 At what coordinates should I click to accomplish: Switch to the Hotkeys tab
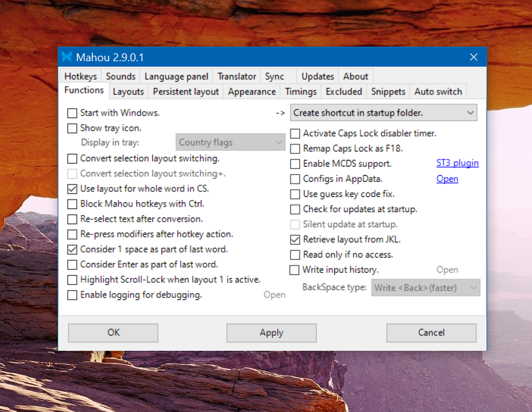pyautogui.click(x=81, y=76)
